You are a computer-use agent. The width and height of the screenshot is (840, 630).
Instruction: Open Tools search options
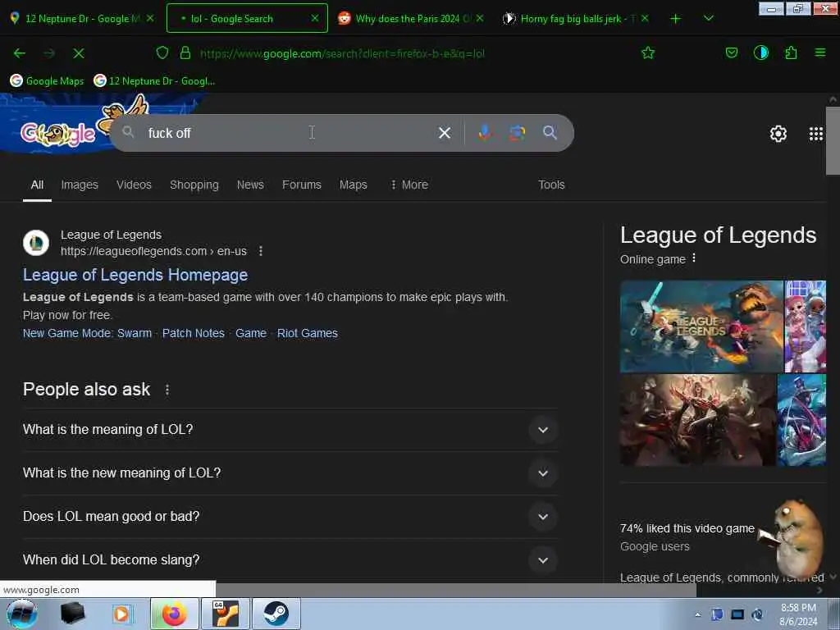point(551,185)
